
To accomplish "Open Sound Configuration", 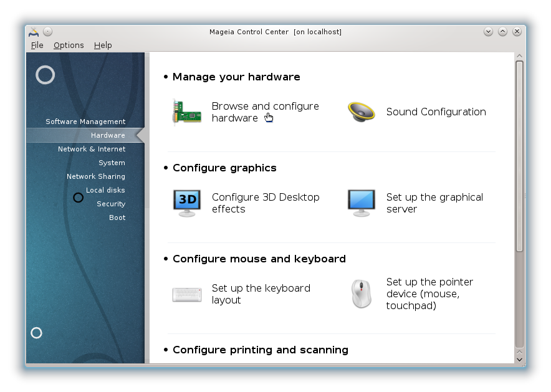I will pos(436,112).
